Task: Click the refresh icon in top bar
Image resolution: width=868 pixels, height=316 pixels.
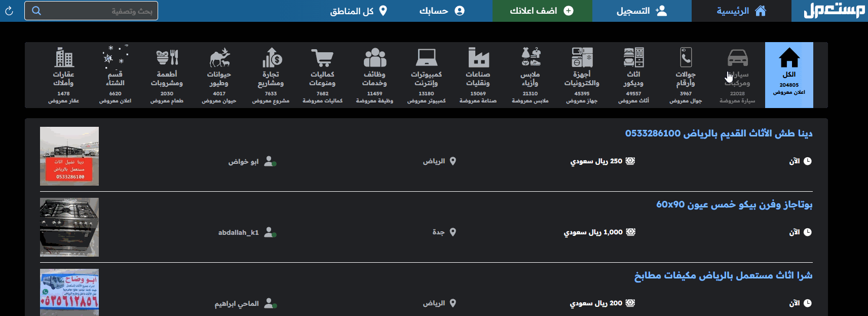Action: pyautogui.click(x=9, y=11)
